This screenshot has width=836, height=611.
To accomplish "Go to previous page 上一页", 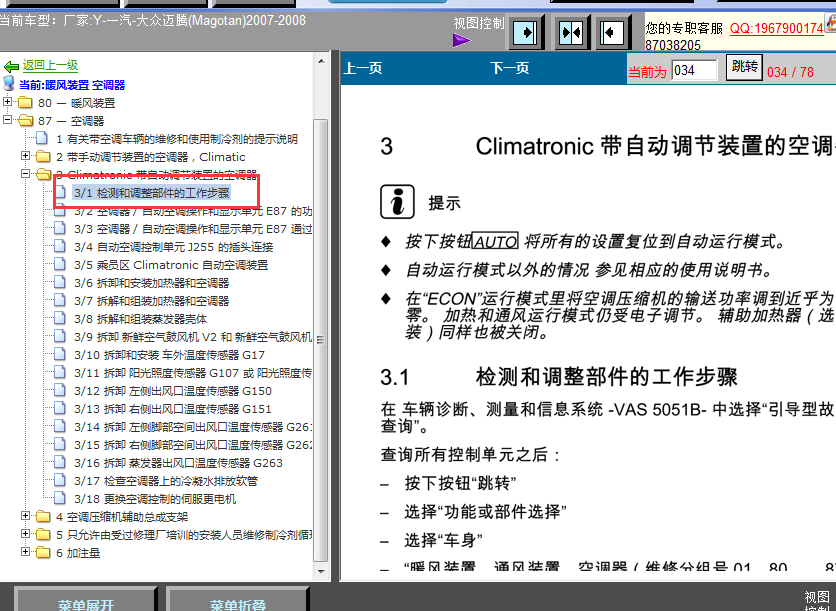I will tap(363, 68).
